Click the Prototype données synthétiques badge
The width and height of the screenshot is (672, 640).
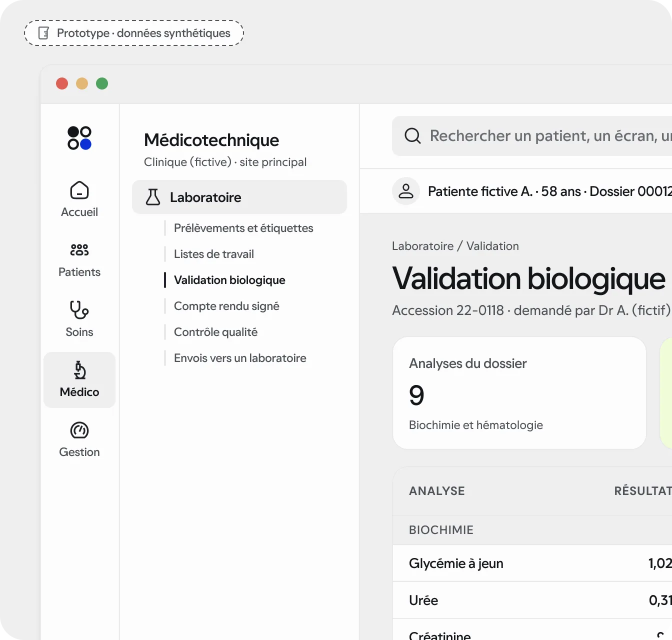[134, 33]
